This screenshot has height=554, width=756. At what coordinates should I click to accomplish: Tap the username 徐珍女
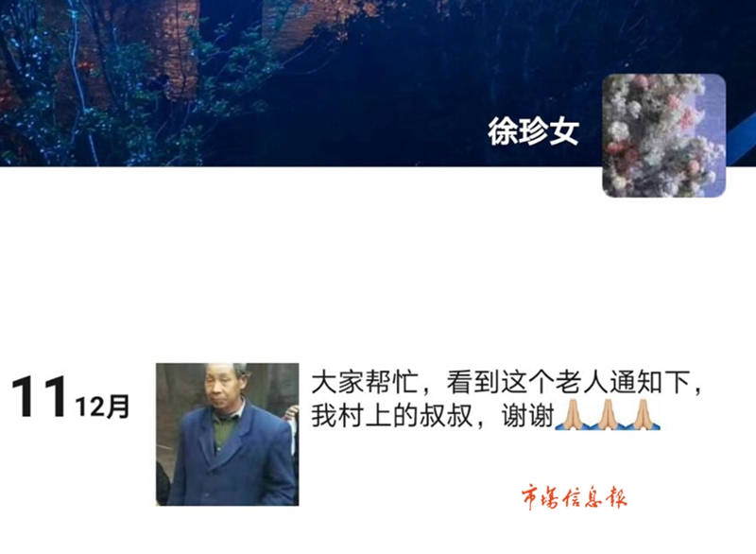[x=533, y=130]
